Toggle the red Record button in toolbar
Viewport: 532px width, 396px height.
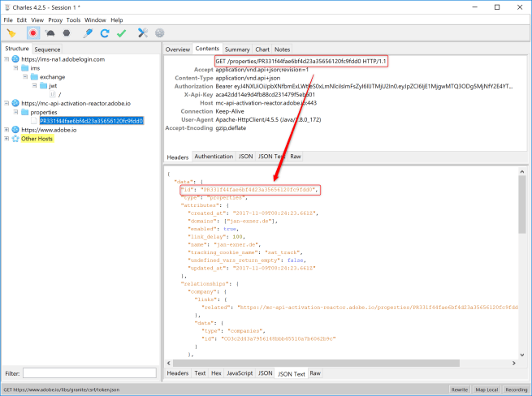33,33
